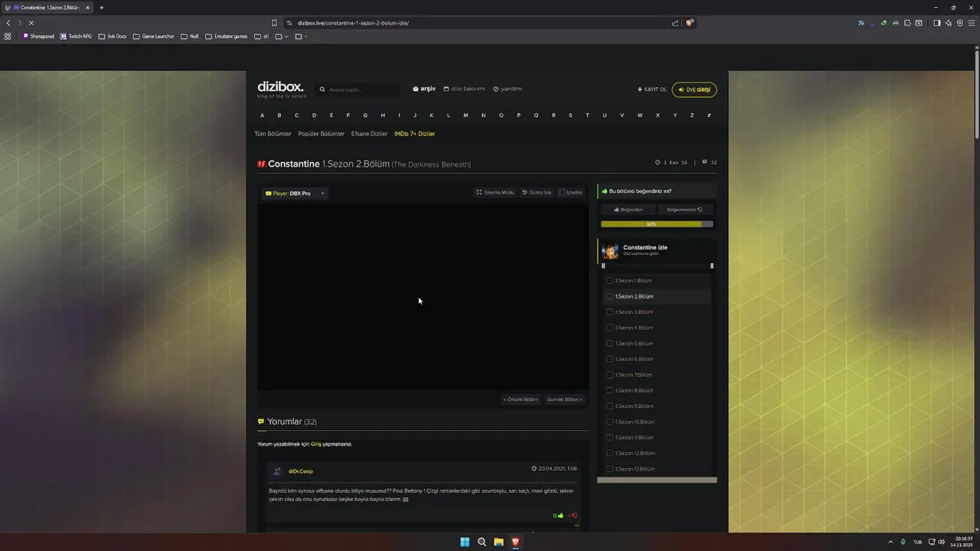Viewport: 980px width, 551px height.
Task: Click thumbs down Beğenmedim button
Action: 684,210
